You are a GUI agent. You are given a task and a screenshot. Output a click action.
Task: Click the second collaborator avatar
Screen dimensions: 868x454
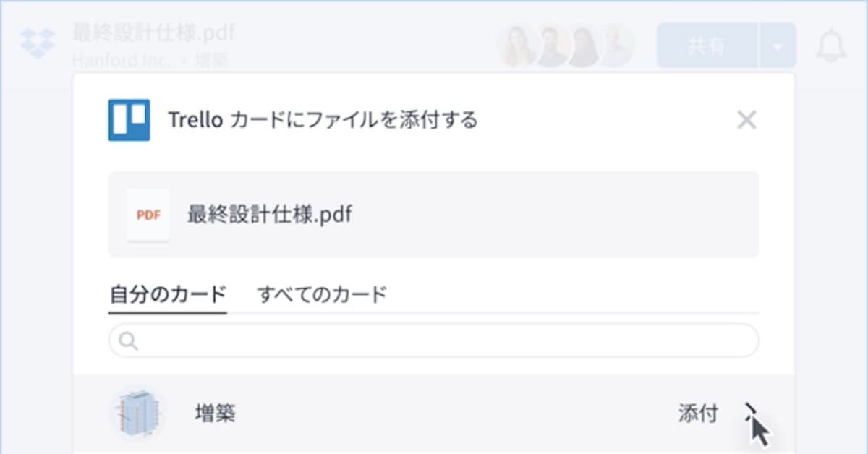tap(551, 46)
